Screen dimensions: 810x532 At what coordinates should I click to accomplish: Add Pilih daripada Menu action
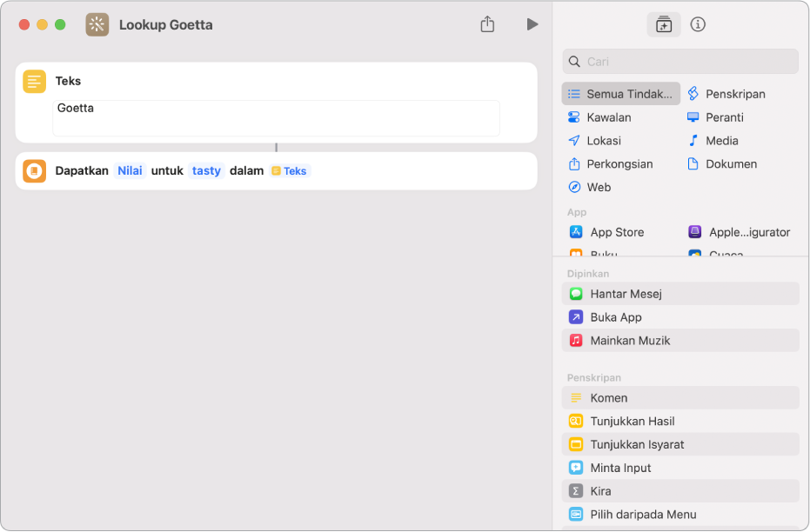pos(679,515)
